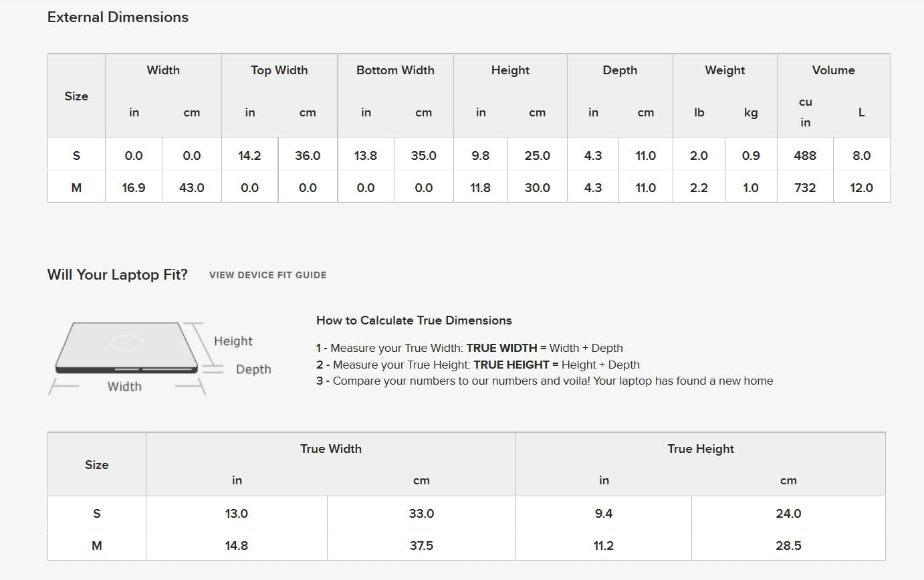Viewport: 924px width, 580px height.
Task: Click the Height label in laptop diagram
Action: point(233,341)
